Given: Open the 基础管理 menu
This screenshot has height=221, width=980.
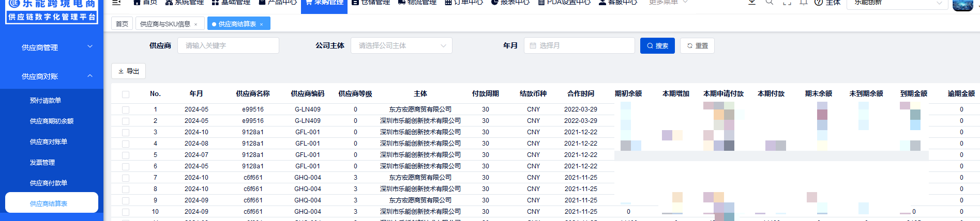Looking at the screenshot, I should pos(231,2).
